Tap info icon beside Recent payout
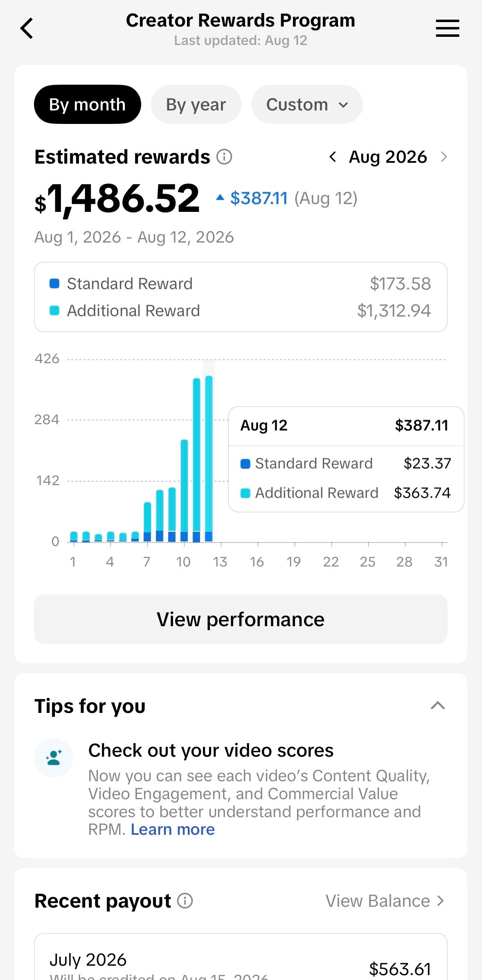This screenshot has height=980, width=482. tap(185, 901)
